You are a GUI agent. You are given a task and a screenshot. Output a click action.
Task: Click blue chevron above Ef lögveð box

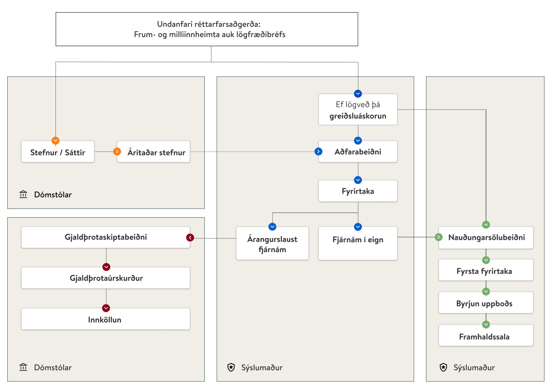click(x=358, y=94)
